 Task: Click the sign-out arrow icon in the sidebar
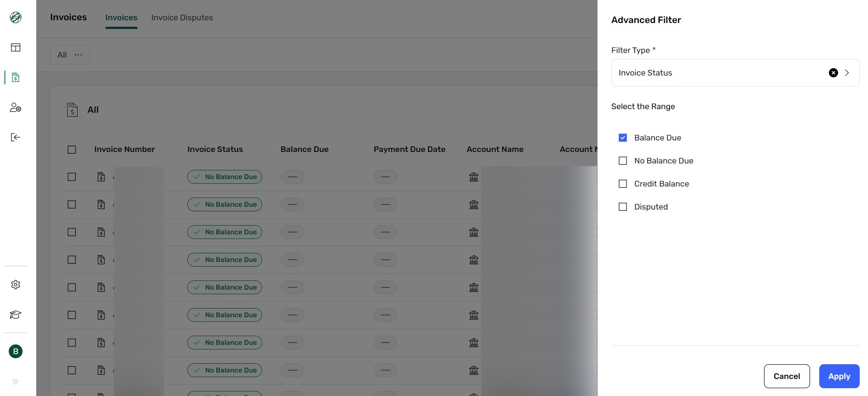(x=16, y=137)
